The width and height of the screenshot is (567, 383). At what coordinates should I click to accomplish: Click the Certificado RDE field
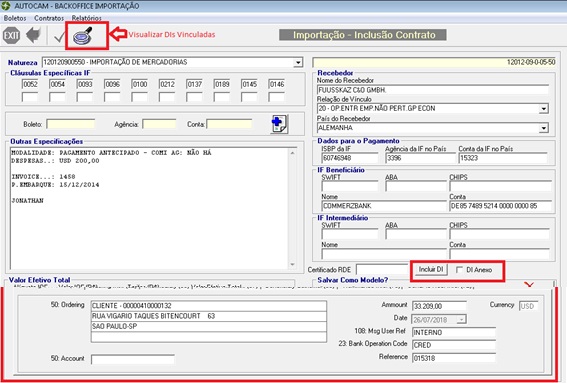pos(382,269)
